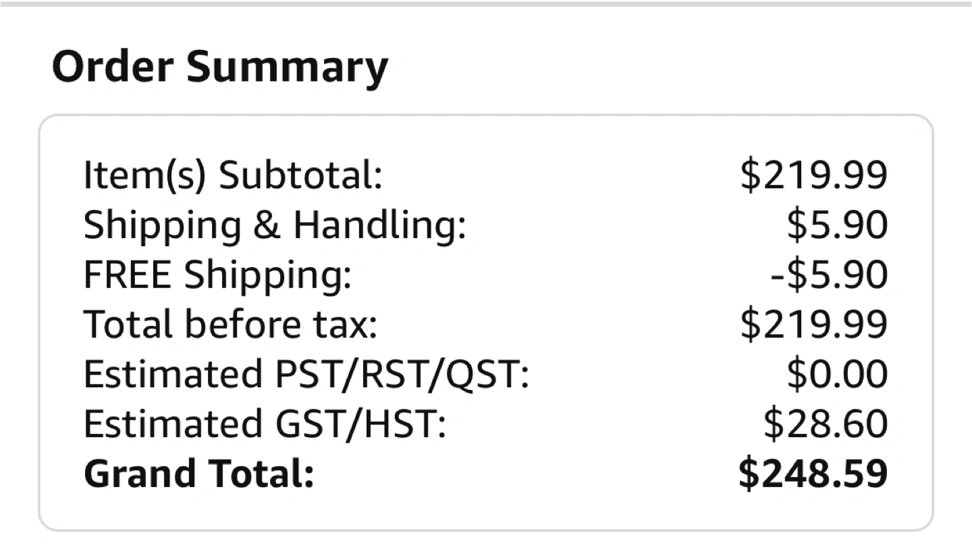Select the -$5.90 FREE Shipping discount
972x560 pixels.
pos(829,275)
